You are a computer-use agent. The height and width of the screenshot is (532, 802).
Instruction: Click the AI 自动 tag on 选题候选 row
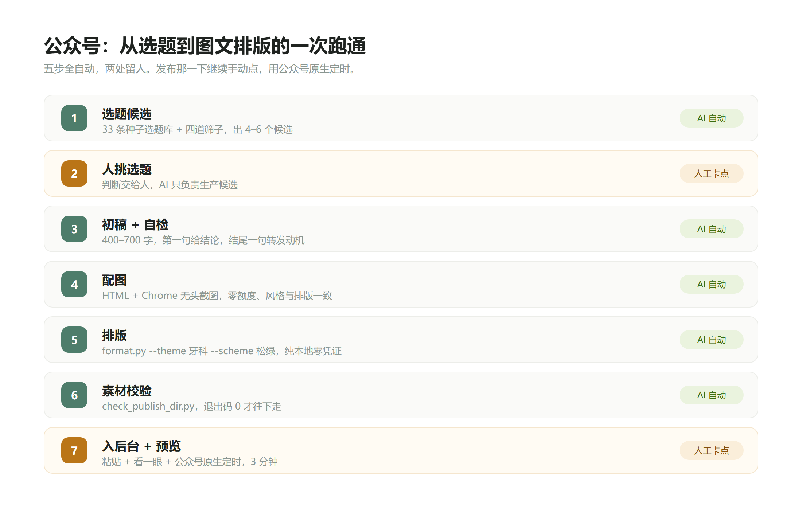pos(711,118)
